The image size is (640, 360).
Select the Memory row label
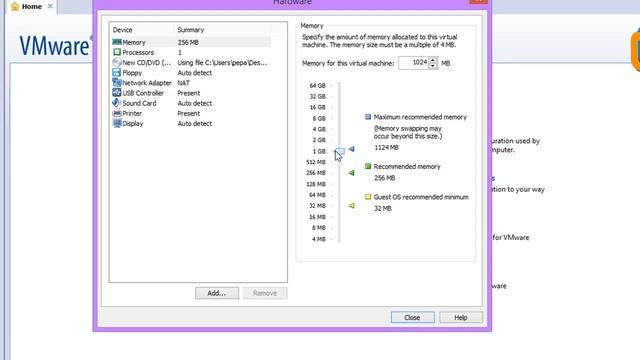pos(134,42)
